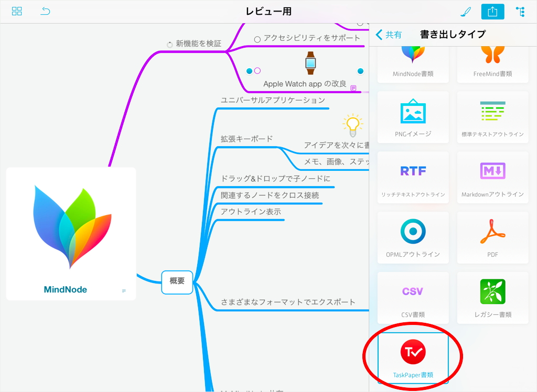The image size is (537, 392).
Task: Select the Apple Watch app の改良 label
Action: pos(305,84)
